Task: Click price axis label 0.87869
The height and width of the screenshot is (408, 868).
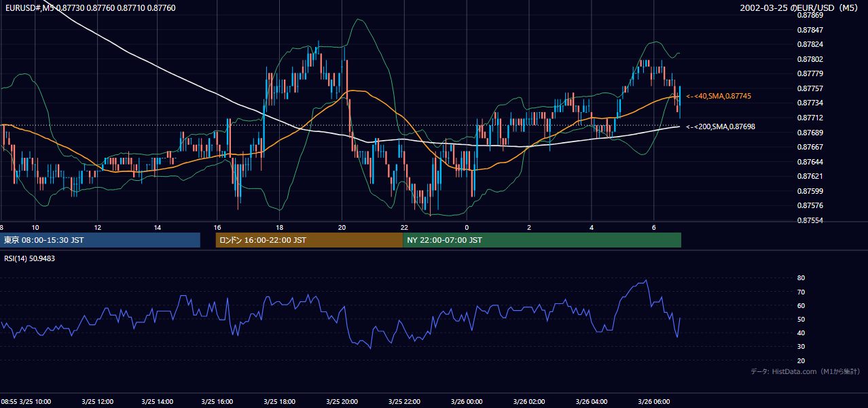Action: point(810,15)
